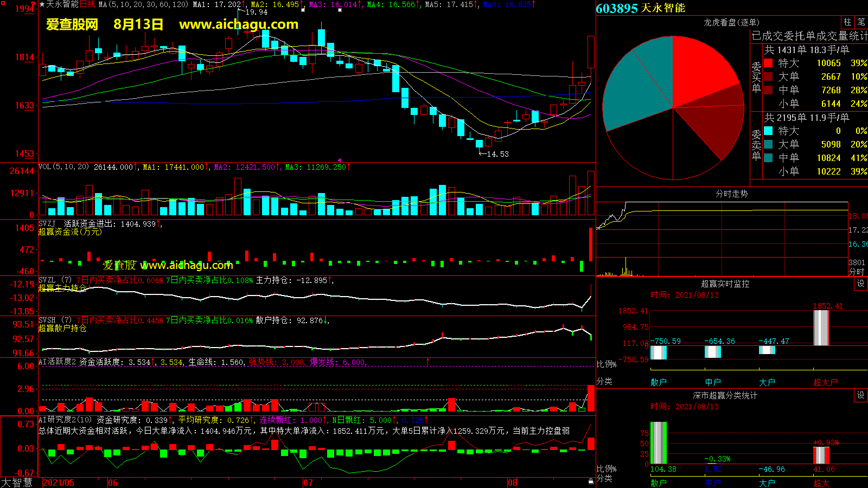Click the 柱 bar chart view button
The height and width of the screenshot is (488, 868).
847,22
